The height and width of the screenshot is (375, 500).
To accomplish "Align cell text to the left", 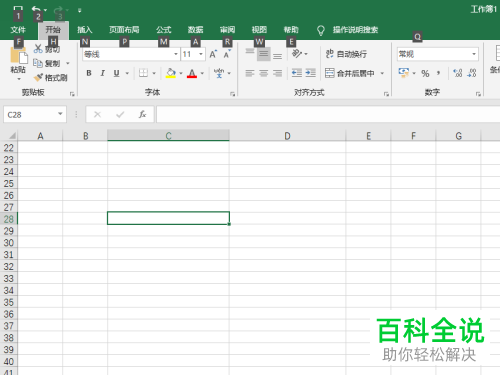I will [250, 73].
